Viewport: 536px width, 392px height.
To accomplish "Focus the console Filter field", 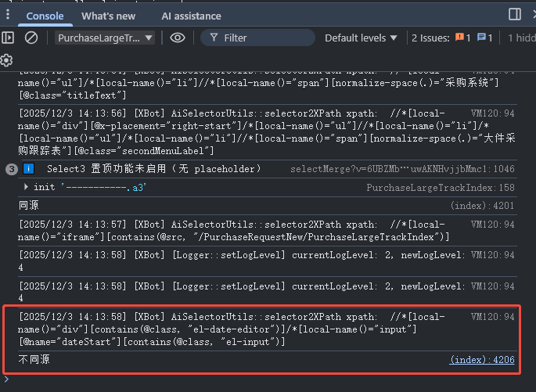I will click(x=257, y=38).
